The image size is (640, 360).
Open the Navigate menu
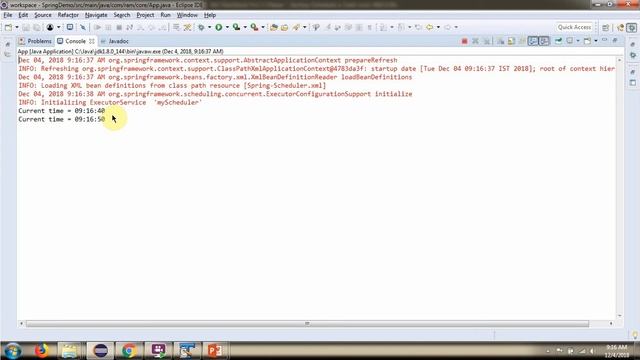[96, 15]
